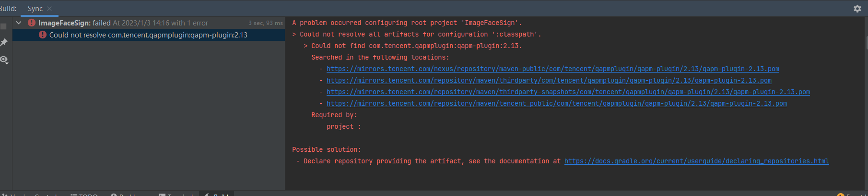The height and width of the screenshot is (196, 868).
Task: Click red error icon beside ImageFaceSign
Action: click(x=32, y=23)
